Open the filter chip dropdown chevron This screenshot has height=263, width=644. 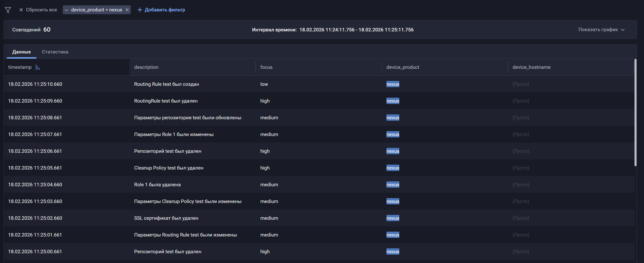point(66,10)
